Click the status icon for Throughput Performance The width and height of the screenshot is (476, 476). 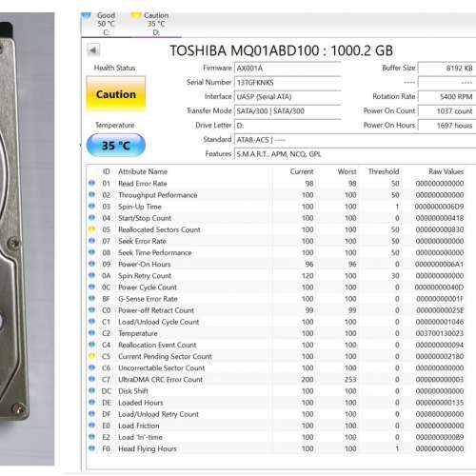[92, 194]
